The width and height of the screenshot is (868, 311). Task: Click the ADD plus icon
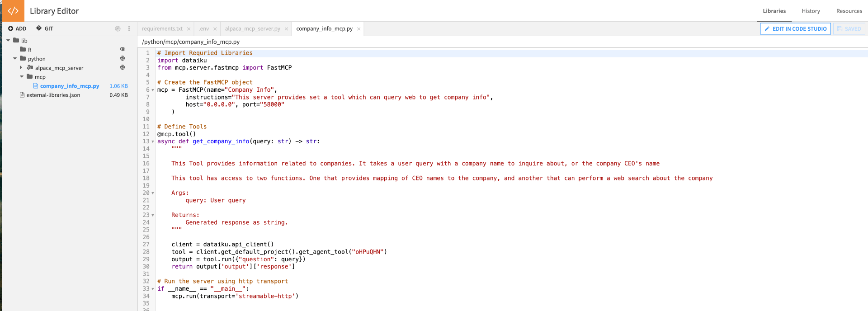[x=10, y=28]
